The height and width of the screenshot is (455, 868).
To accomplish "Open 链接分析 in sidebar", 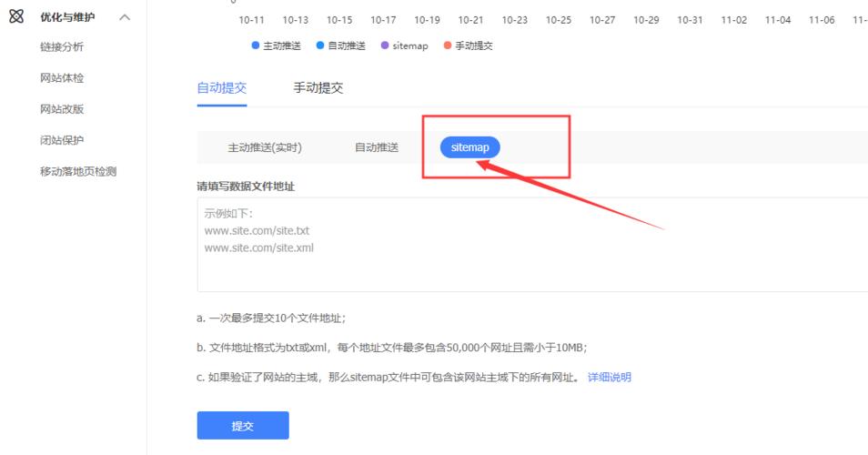I will tap(62, 47).
